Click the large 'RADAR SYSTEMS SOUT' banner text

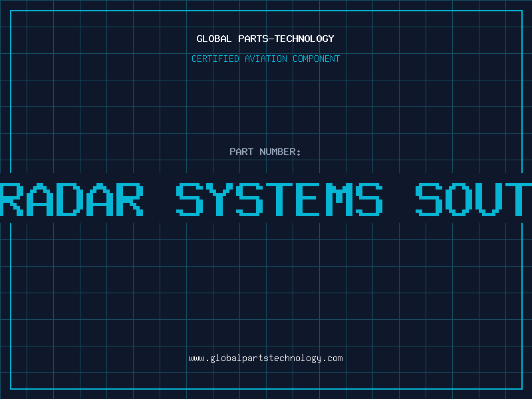click(266, 199)
